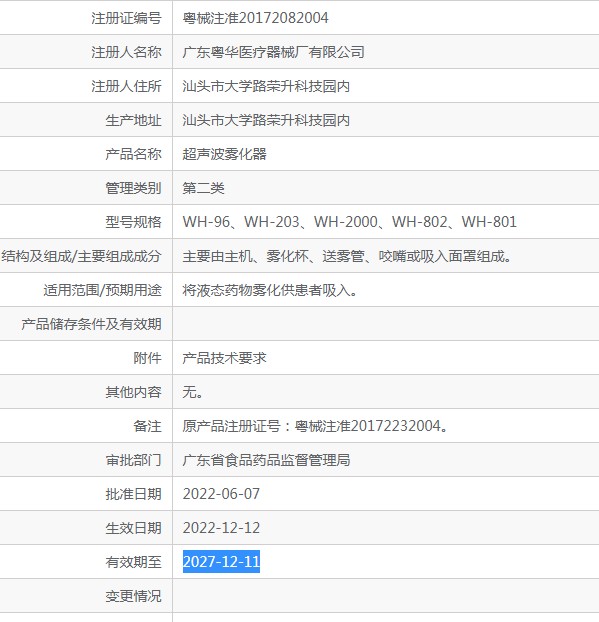Viewport: 599px width, 622px height.
Task: Click the attachment text 产品技术要求
Action: (x=225, y=358)
